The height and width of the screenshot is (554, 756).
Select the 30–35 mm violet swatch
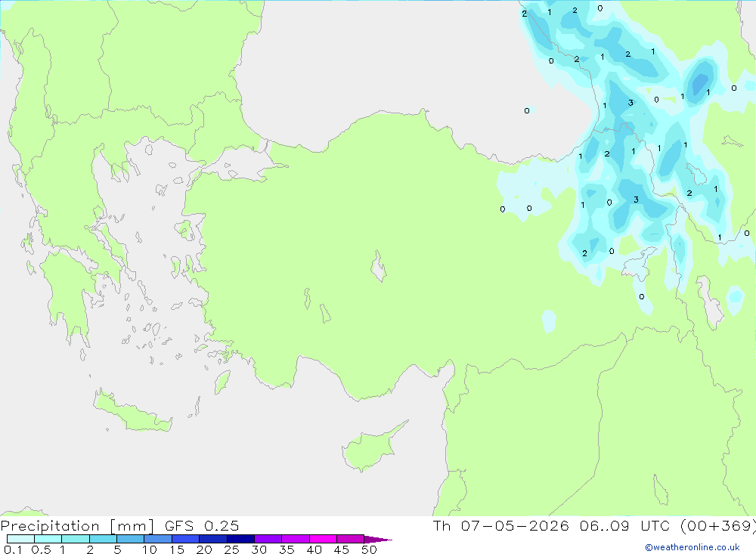268,539
